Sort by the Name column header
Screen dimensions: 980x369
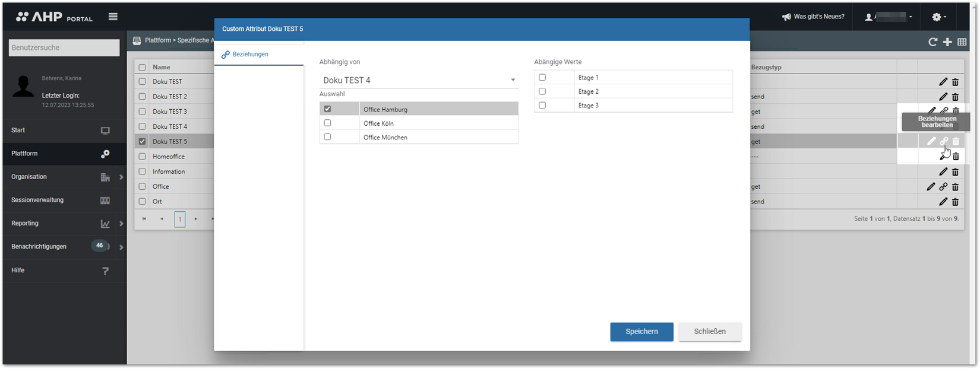coord(162,67)
